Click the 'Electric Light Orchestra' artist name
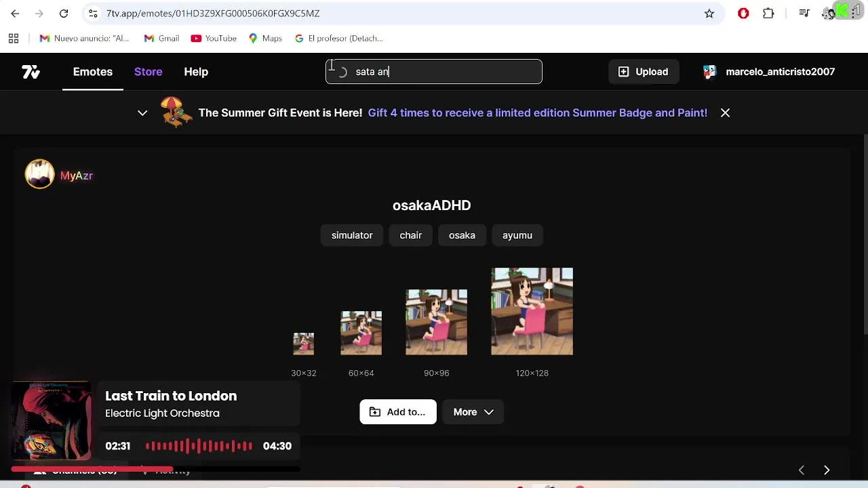 (x=162, y=413)
